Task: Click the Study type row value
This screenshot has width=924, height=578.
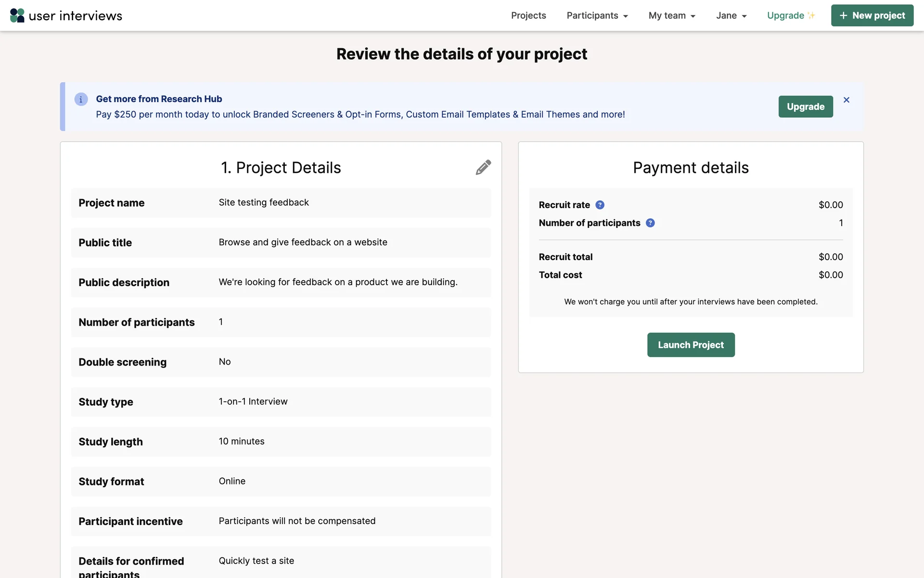Action: click(x=253, y=401)
